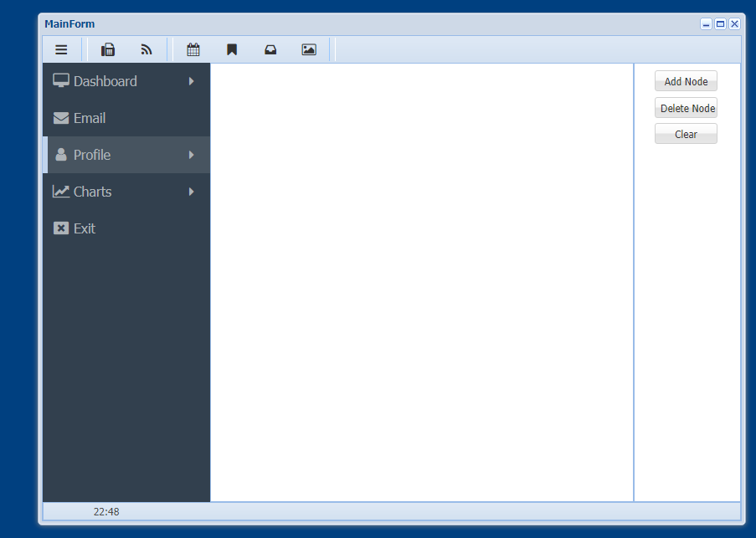Maximize the MainForm window
This screenshot has width=756, height=538.
click(720, 24)
